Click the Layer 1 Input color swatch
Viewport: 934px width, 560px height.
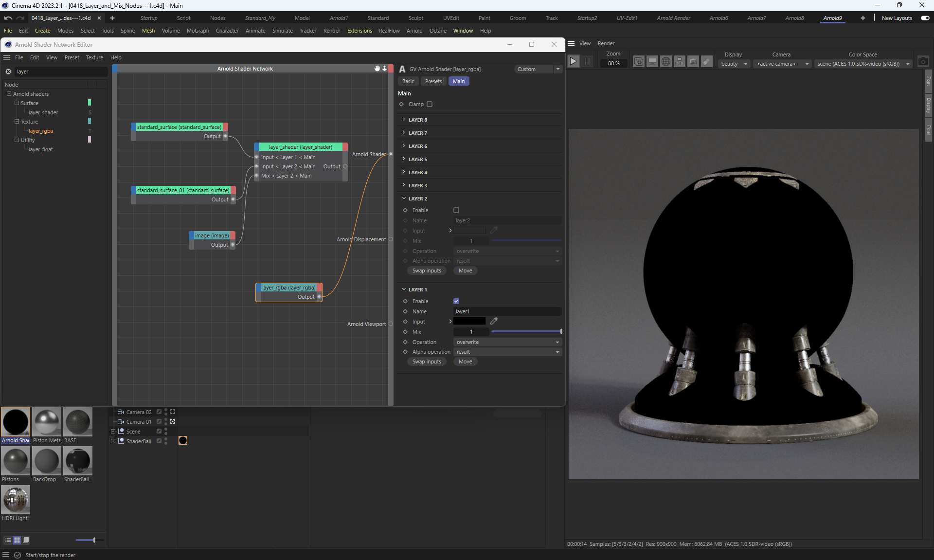tap(469, 321)
